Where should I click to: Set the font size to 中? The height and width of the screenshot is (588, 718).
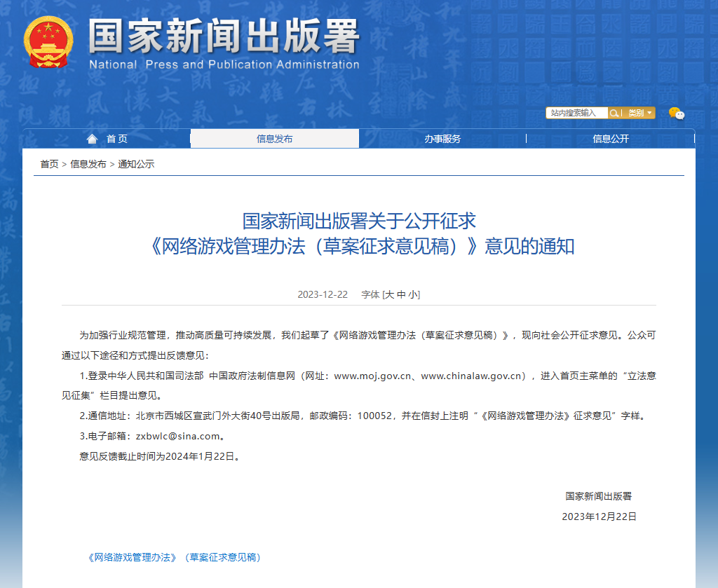pos(401,294)
